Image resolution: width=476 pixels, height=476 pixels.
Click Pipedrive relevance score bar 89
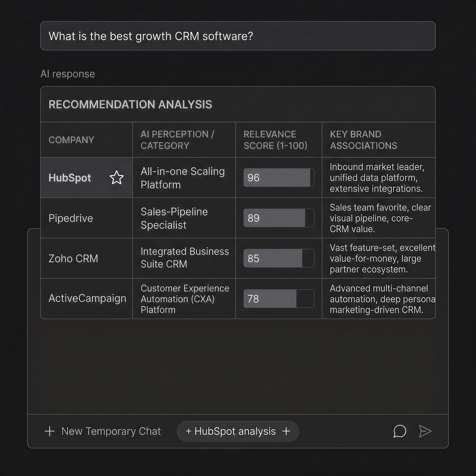click(x=279, y=218)
